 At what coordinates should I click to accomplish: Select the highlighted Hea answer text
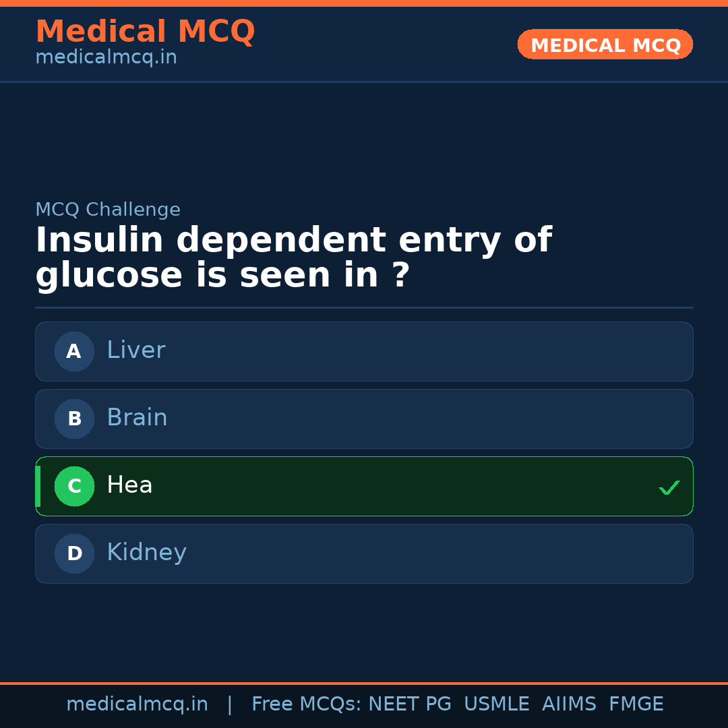(129, 485)
